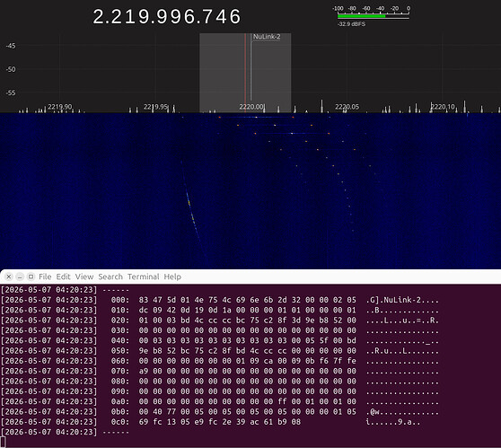Click the -55 dB scale label
Viewport: 501px width, 448px height.
[11, 93]
